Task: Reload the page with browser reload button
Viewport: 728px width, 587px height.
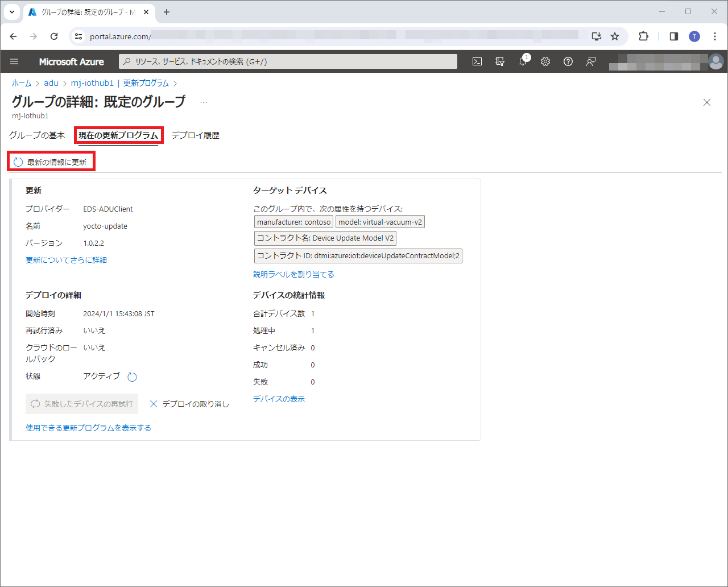Action: (54, 36)
